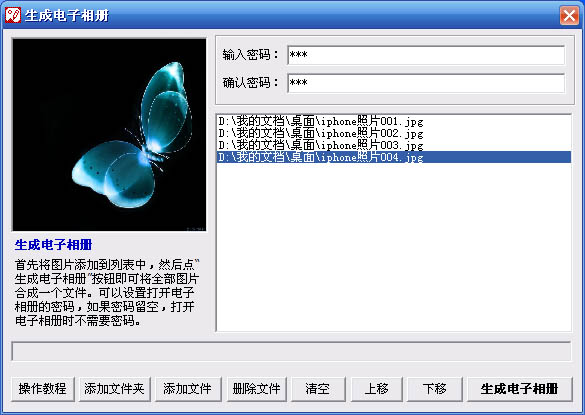Click the app icon in title bar
The image size is (585, 415).
[x=13, y=15]
